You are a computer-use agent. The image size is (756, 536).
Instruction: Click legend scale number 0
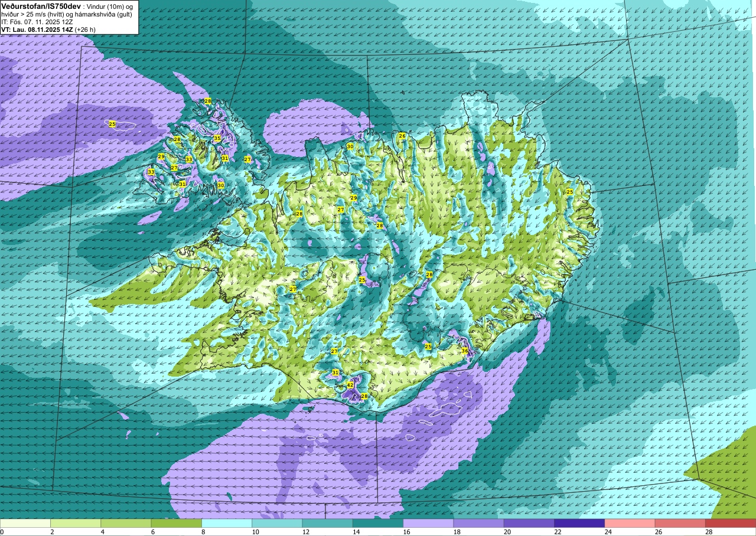point(2,532)
